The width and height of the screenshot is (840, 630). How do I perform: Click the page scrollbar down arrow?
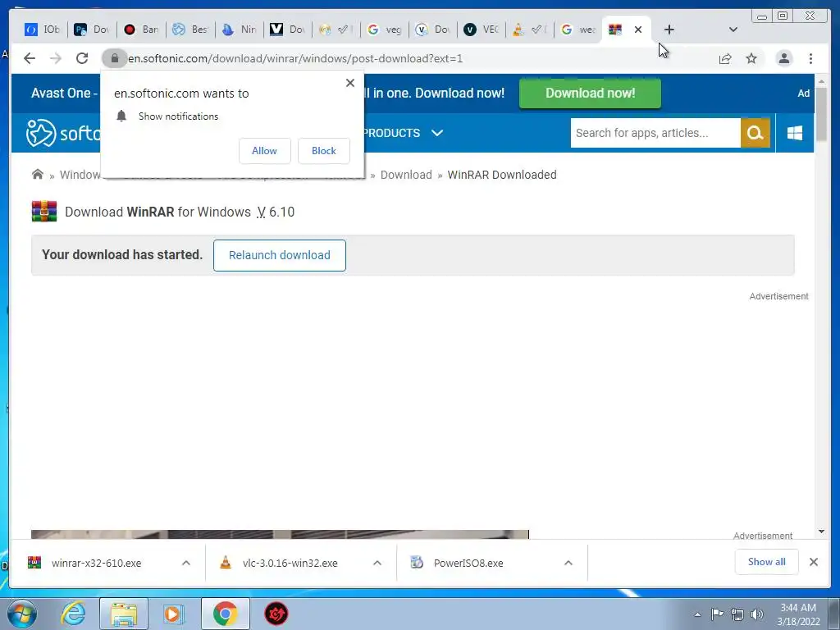(x=821, y=532)
